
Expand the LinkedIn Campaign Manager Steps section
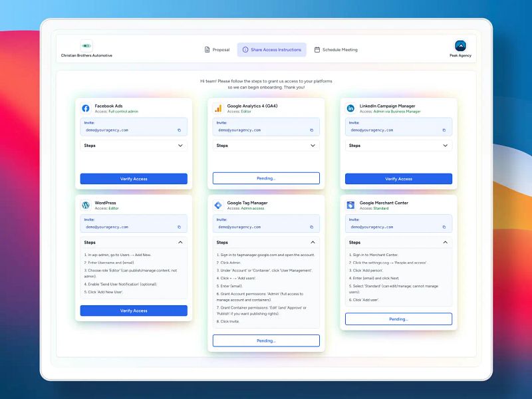pos(444,145)
